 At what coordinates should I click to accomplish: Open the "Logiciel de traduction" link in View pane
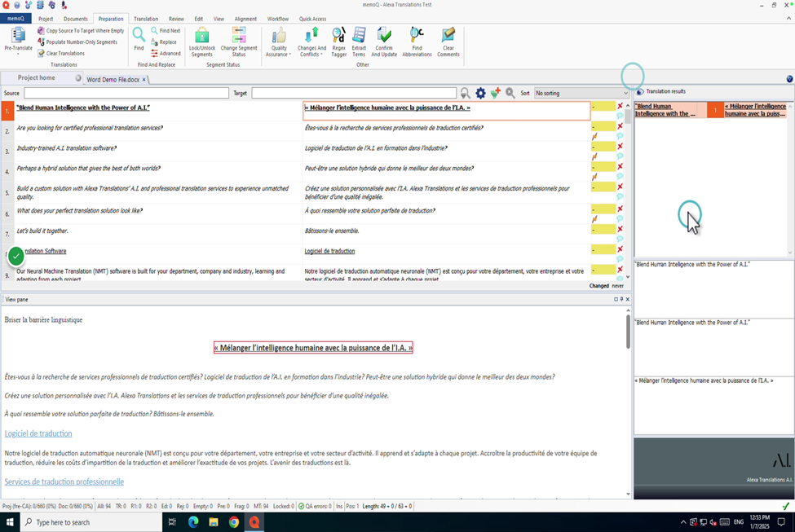click(x=38, y=433)
